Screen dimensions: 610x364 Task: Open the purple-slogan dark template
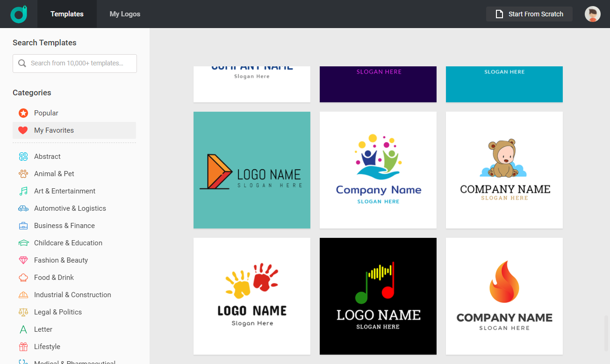click(x=378, y=84)
